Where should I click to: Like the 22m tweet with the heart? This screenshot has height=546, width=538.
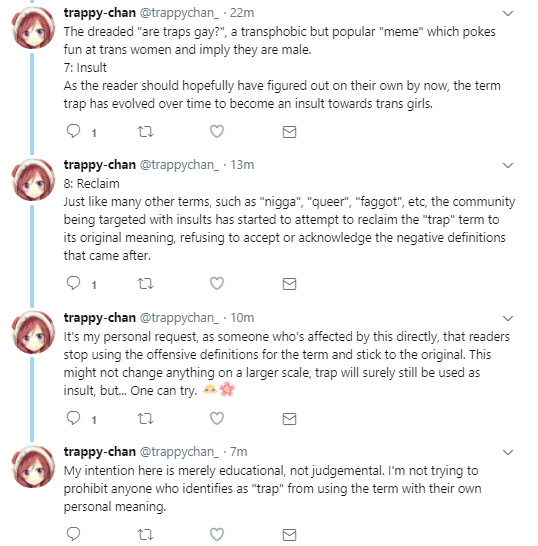click(x=217, y=132)
